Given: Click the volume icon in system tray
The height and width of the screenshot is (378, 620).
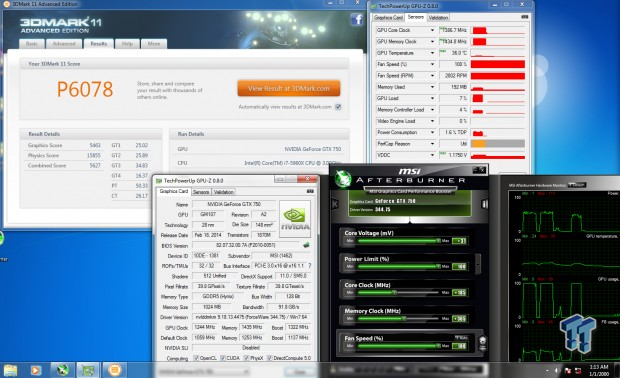Looking at the screenshot, I should 557,370.
